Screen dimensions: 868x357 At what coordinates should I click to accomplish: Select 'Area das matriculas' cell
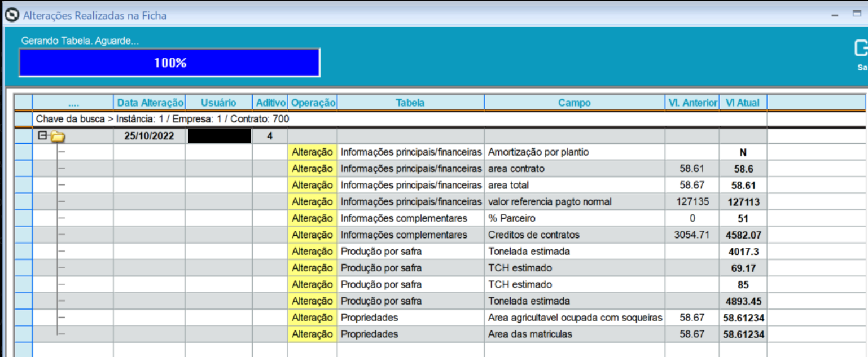(575, 334)
